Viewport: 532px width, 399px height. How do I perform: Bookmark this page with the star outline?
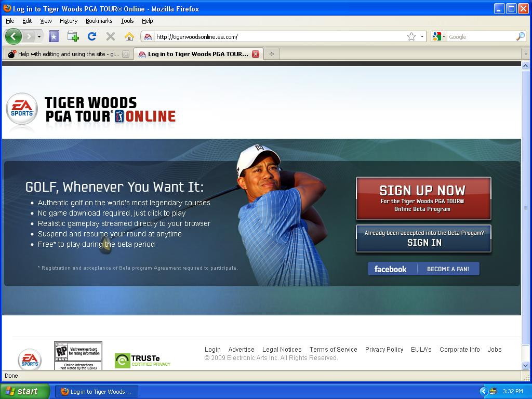(x=411, y=37)
